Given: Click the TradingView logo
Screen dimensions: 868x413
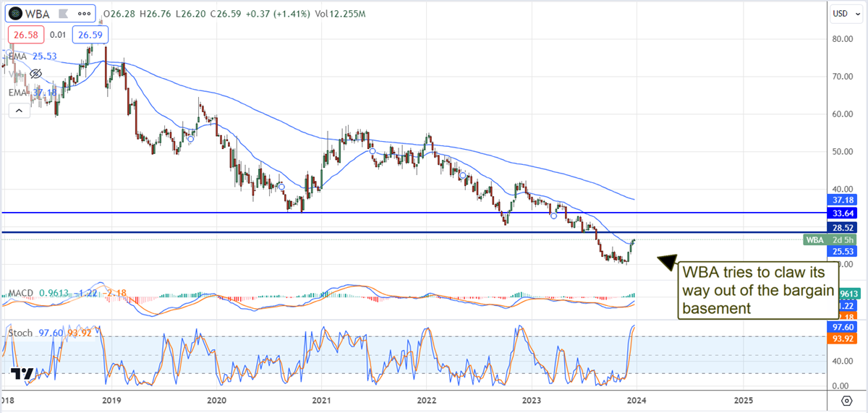Looking at the screenshot, I should (21, 374).
